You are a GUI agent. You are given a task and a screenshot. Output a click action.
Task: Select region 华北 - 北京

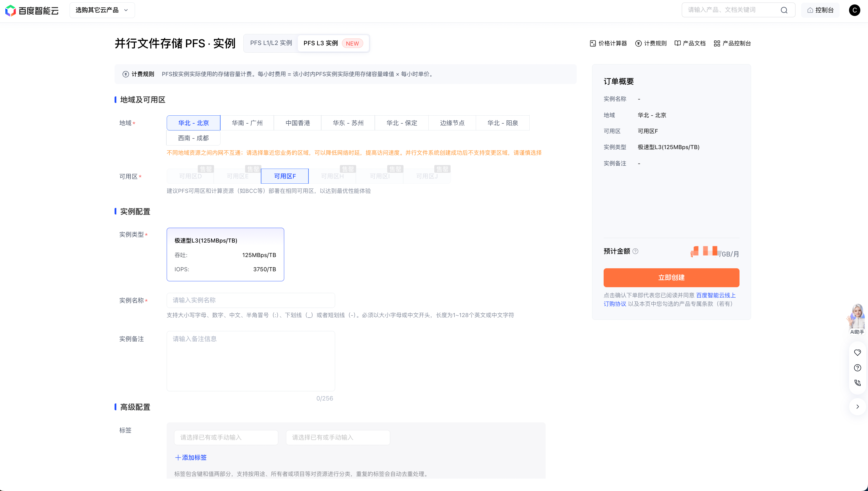click(193, 123)
